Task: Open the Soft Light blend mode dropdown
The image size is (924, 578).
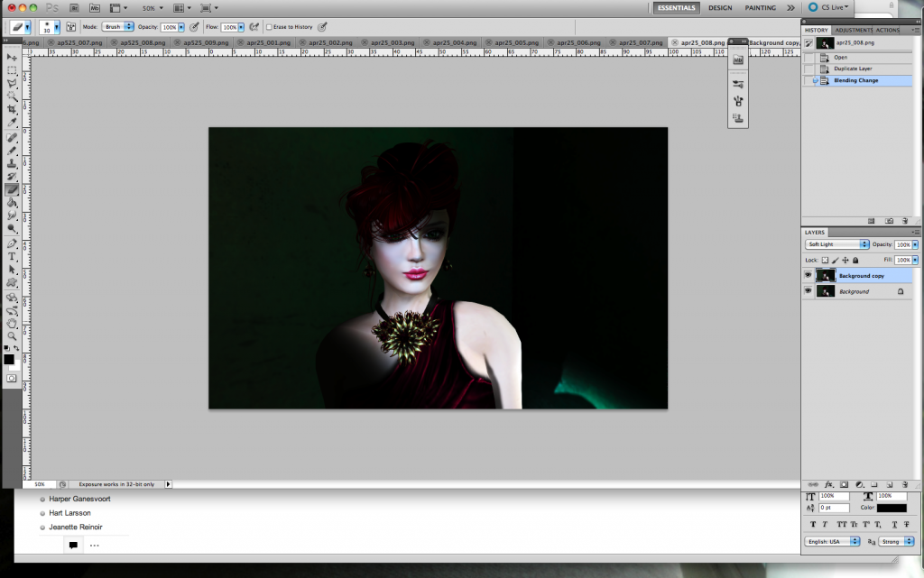Action: pyautogui.click(x=836, y=244)
